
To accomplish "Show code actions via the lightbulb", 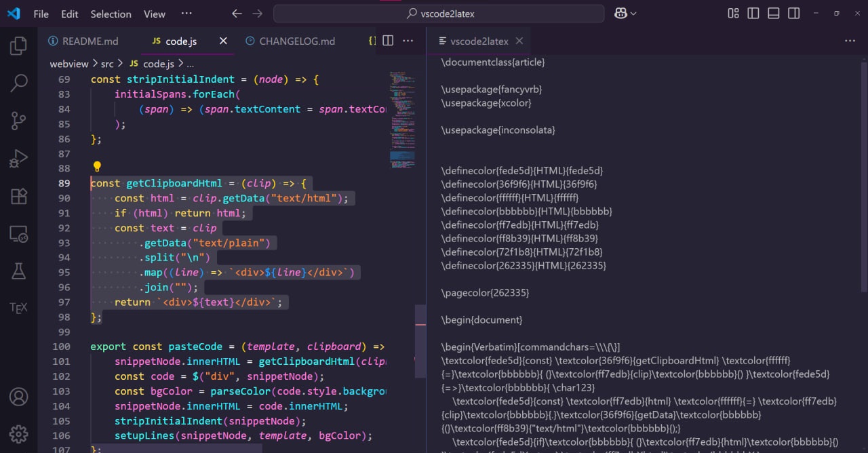I will [x=97, y=167].
